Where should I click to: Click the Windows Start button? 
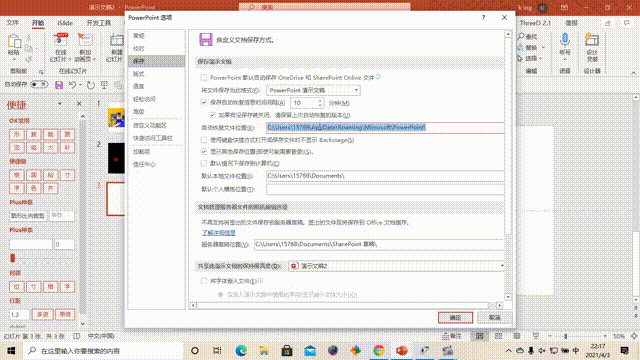pyautogui.click(x=11, y=350)
